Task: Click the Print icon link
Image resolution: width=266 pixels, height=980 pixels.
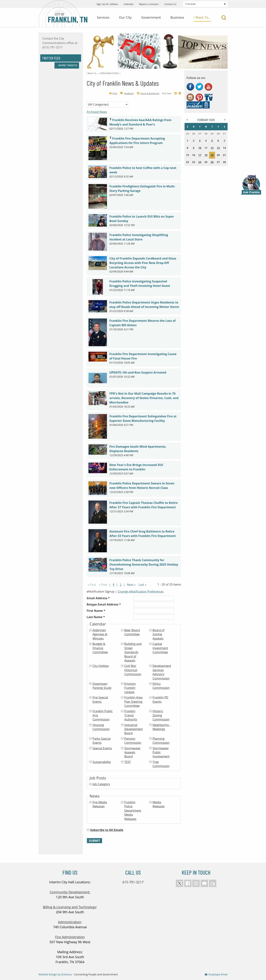Action: (x=113, y=93)
